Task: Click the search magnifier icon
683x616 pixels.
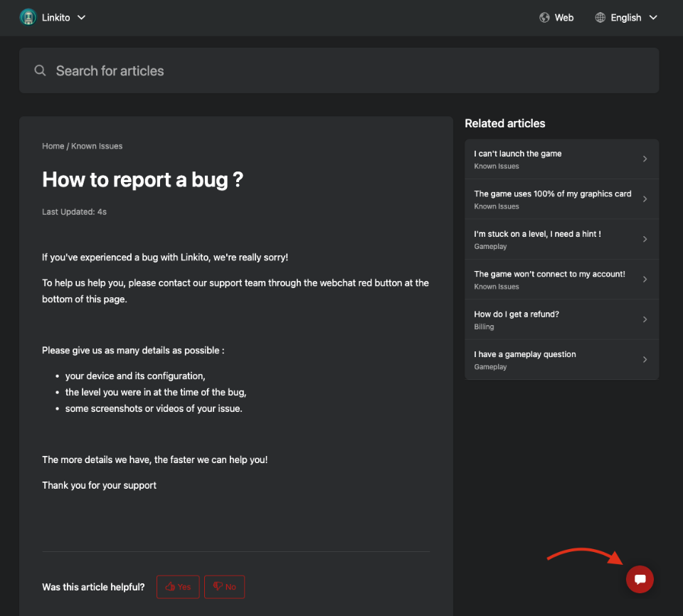Action: 40,70
